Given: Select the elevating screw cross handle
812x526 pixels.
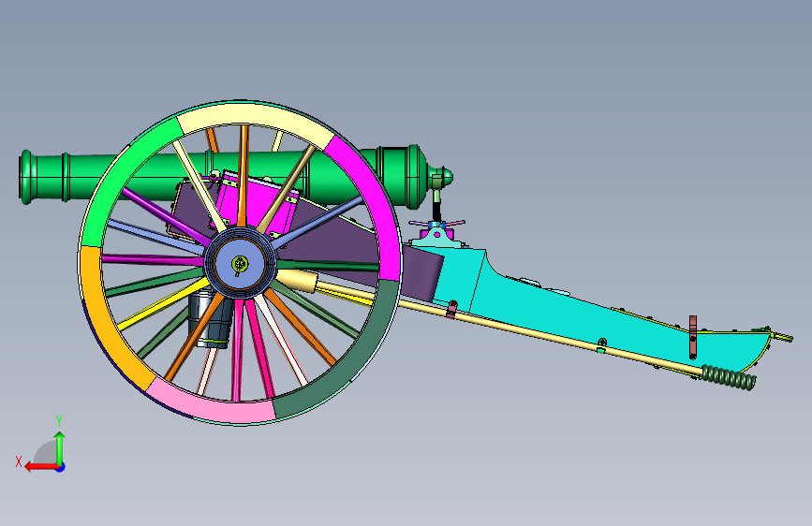Looking at the screenshot, I should (x=436, y=224).
